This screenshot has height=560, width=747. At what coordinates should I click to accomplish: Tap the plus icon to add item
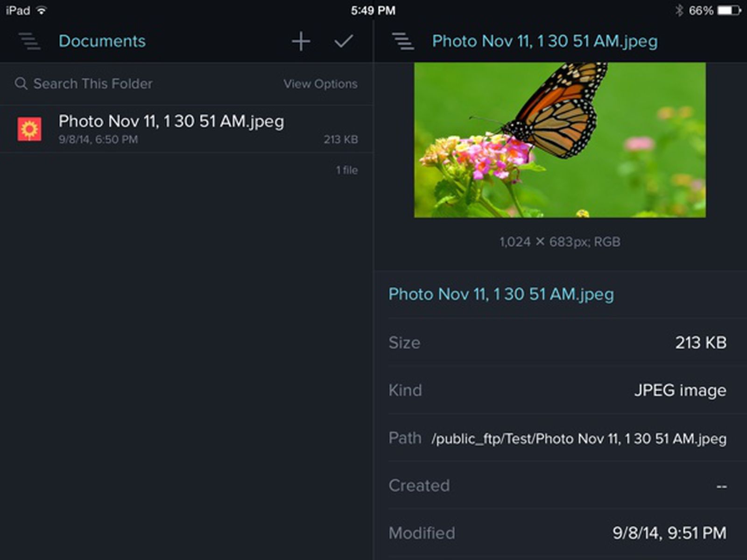click(301, 41)
